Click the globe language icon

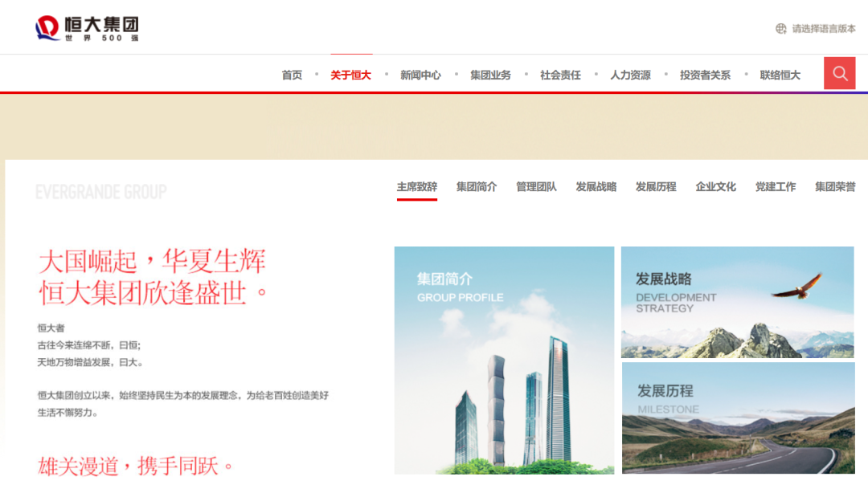780,29
